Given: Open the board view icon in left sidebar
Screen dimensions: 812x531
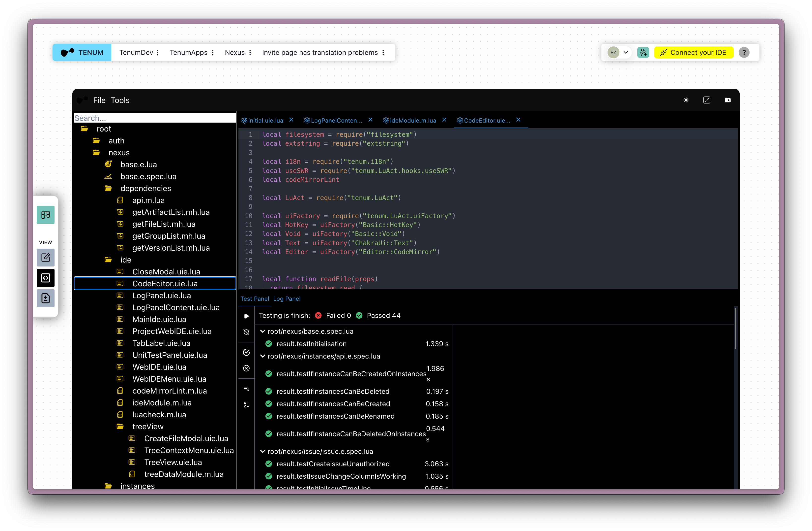Looking at the screenshot, I should 45,215.
